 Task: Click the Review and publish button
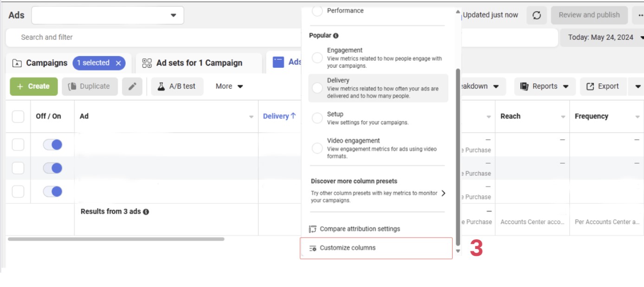pyautogui.click(x=589, y=15)
